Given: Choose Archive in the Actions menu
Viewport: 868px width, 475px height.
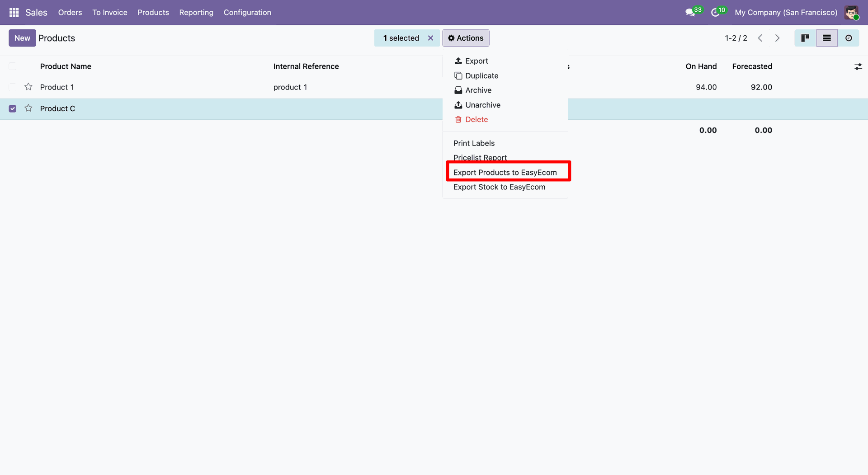Looking at the screenshot, I should (x=505, y=90).
